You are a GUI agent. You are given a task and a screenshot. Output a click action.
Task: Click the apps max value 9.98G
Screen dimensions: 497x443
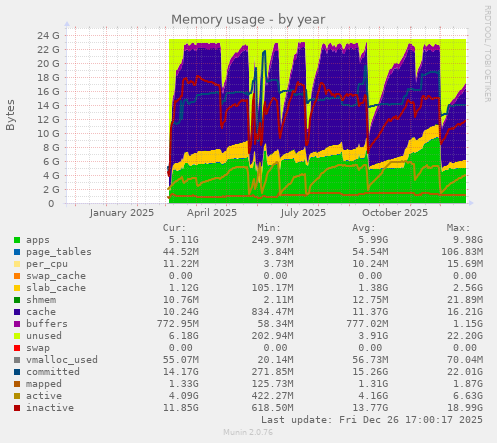468,240
